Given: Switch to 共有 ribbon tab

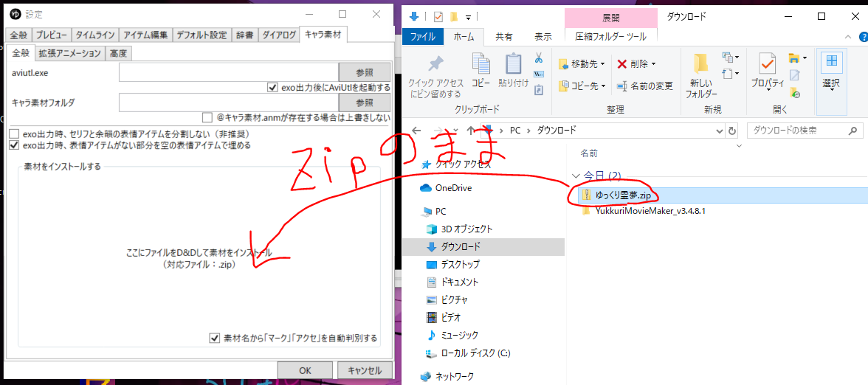Looking at the screenshot, I should click(x=503, y=37).
